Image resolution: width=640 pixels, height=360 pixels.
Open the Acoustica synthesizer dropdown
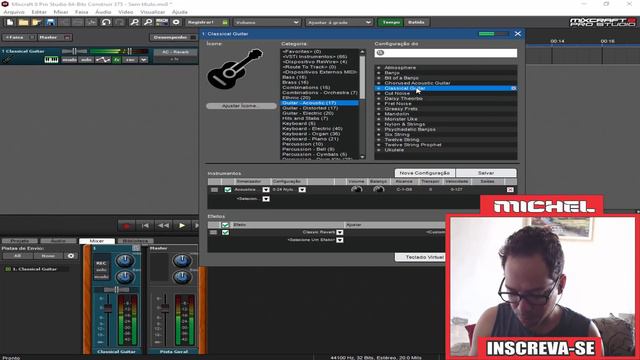(x=266, y=190)
